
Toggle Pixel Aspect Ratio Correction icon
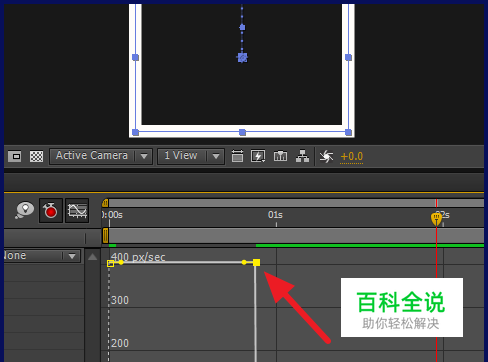click(237, 156)
